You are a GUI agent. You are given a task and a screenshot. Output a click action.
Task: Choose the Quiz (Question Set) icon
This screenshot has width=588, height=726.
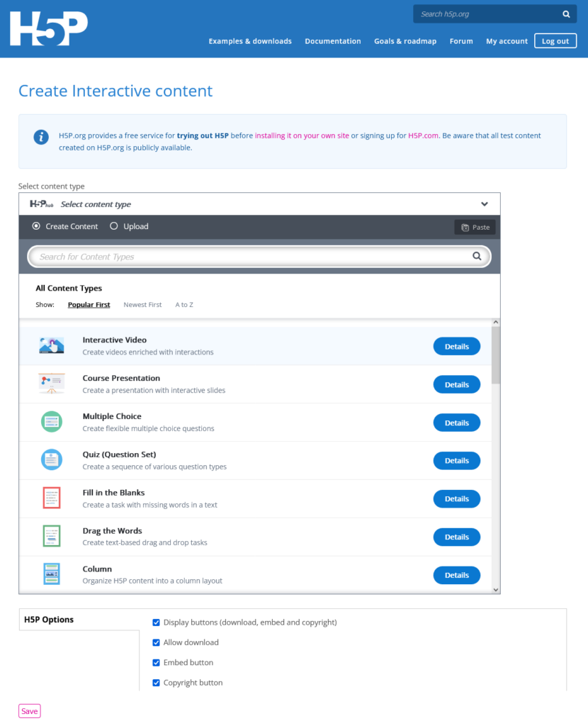pos(51,459)
